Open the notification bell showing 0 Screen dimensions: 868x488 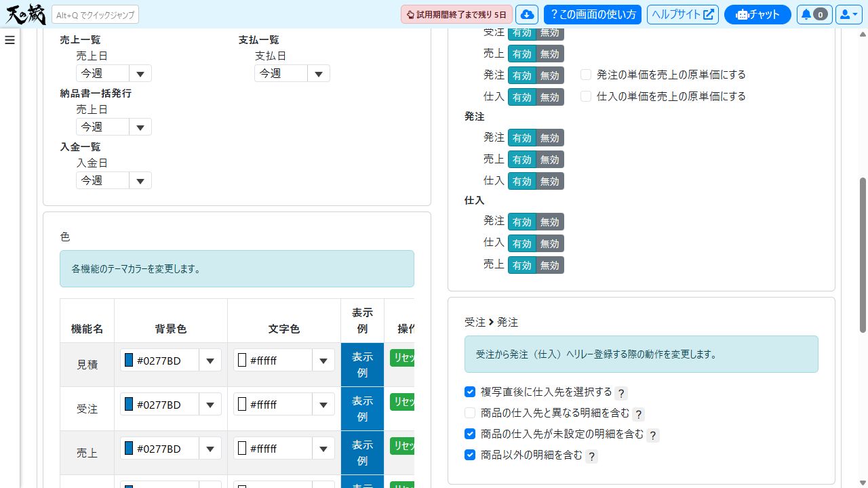(814, 14)
